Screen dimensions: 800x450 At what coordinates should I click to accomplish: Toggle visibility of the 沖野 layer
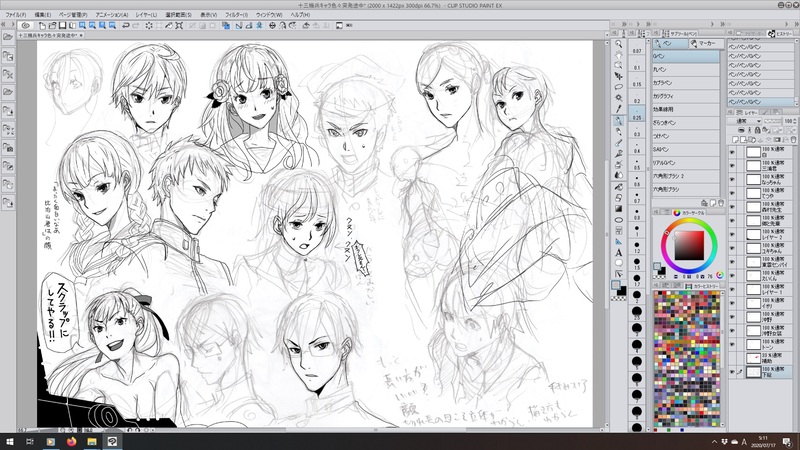[x=733, y=317]
